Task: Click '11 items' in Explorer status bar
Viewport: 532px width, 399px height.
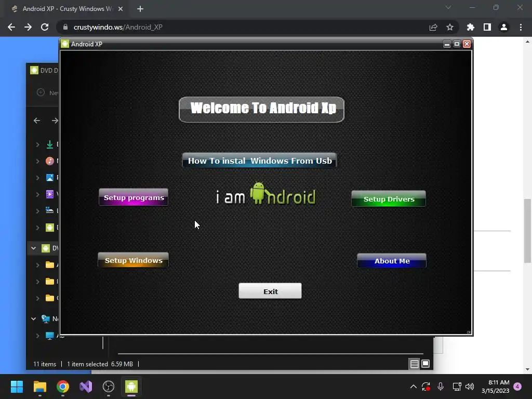Action: pos(45,364)
